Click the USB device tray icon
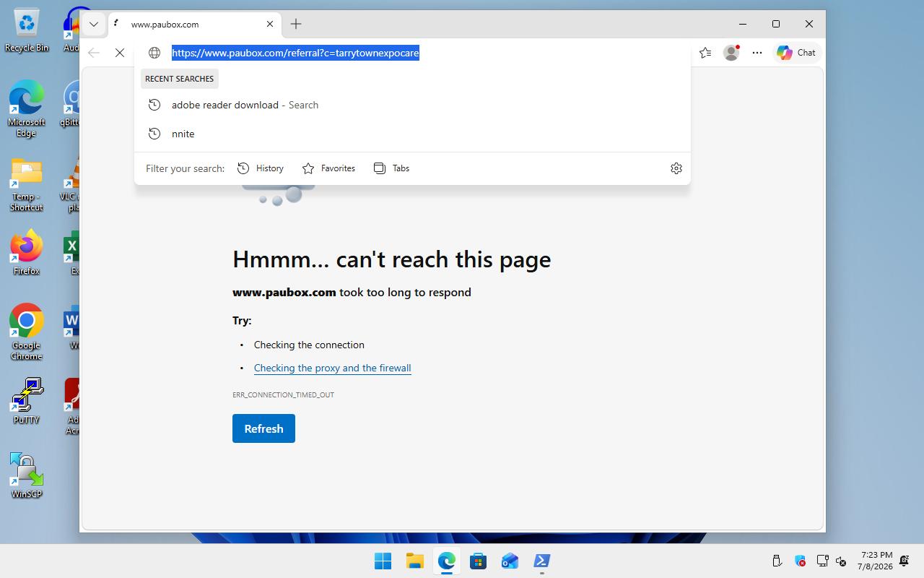This screenshot has width=924, height=578. pyautogui.click(x=777, y=561)
